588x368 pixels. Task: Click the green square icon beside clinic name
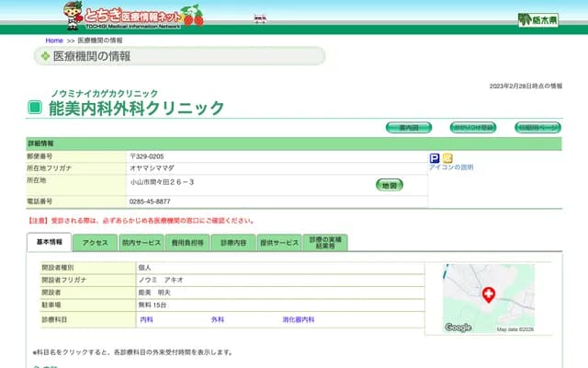(35, 108)
